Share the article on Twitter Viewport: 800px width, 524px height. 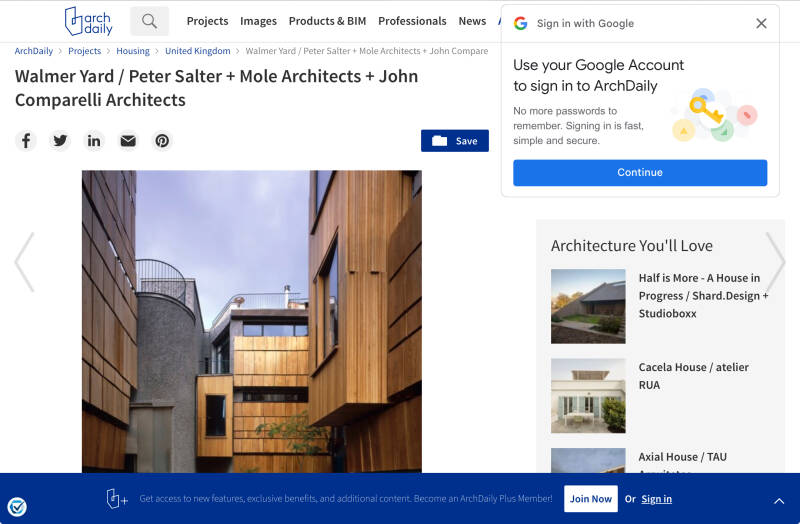[60, 140]
